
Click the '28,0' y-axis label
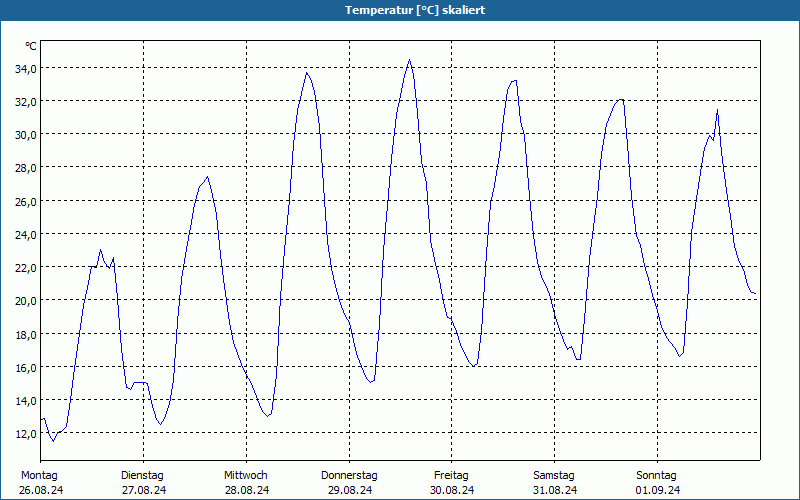26,168
